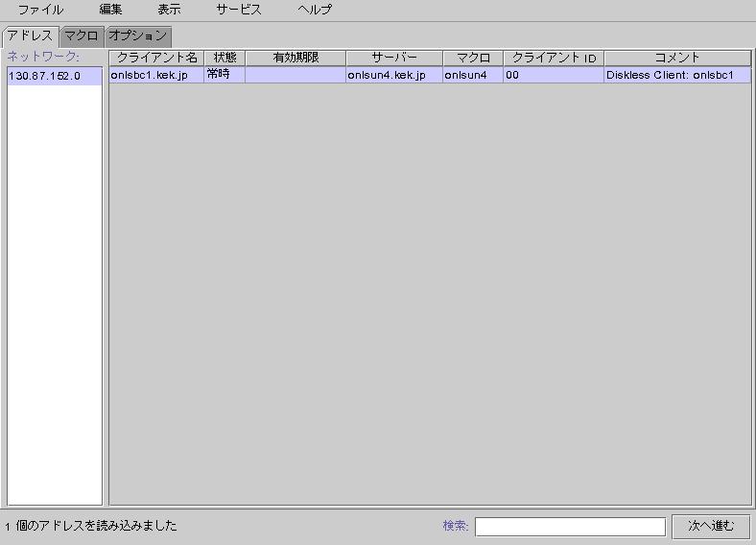The image size is (756, 545).
Task: Click the 状態 column header
Action: [x=224, y=58]
